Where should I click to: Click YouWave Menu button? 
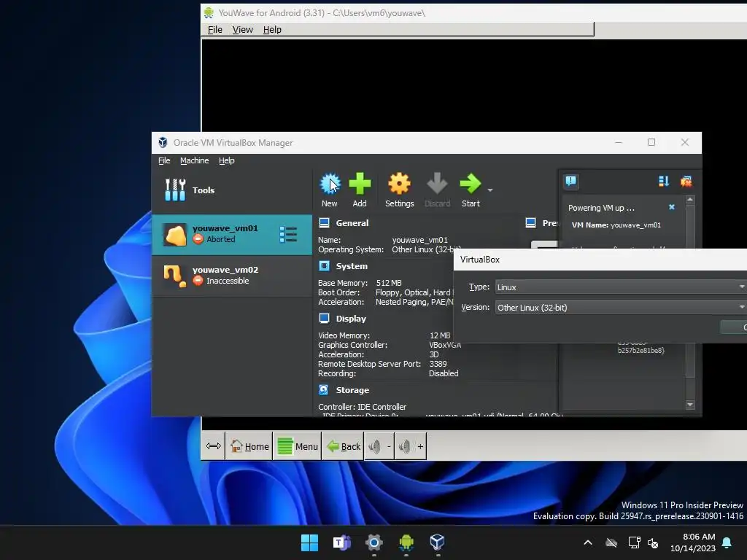click(298, 446)
